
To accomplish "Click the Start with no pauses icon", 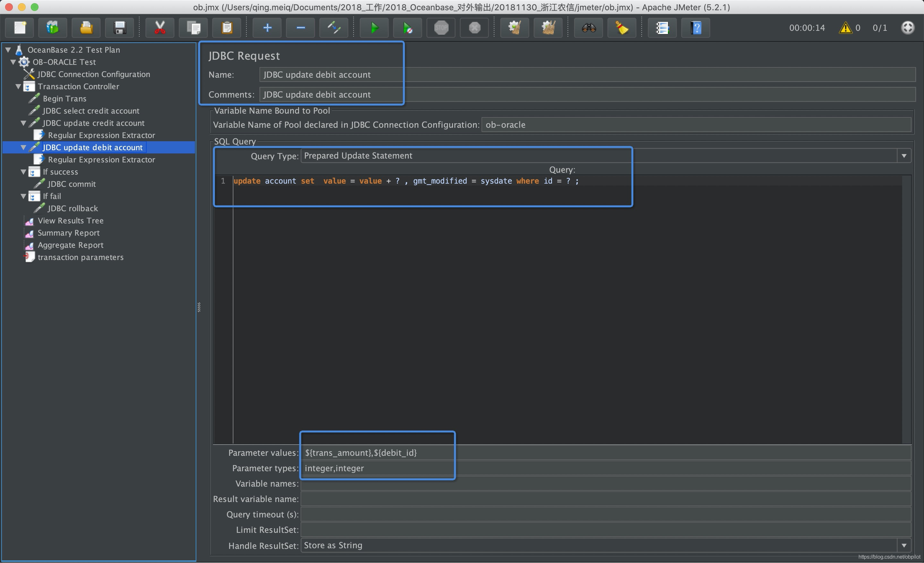I will pyautogui.click(x=407, y=27).
